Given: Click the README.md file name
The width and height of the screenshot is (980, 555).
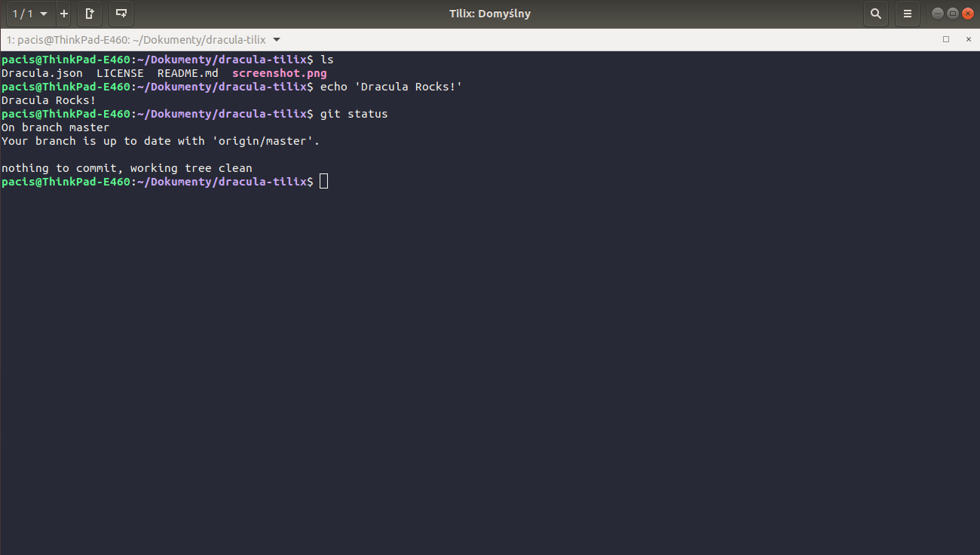Looking at the screenshot, I should (x=188, y=73).
